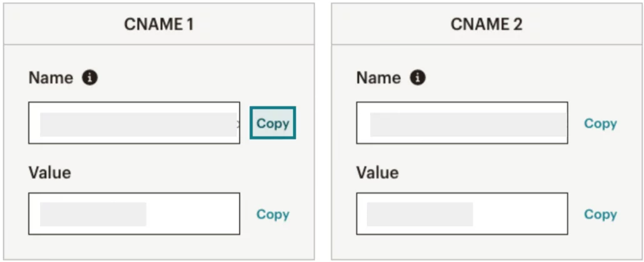Click the Value label in CNAME 1 panel

(x=49, y=173)
